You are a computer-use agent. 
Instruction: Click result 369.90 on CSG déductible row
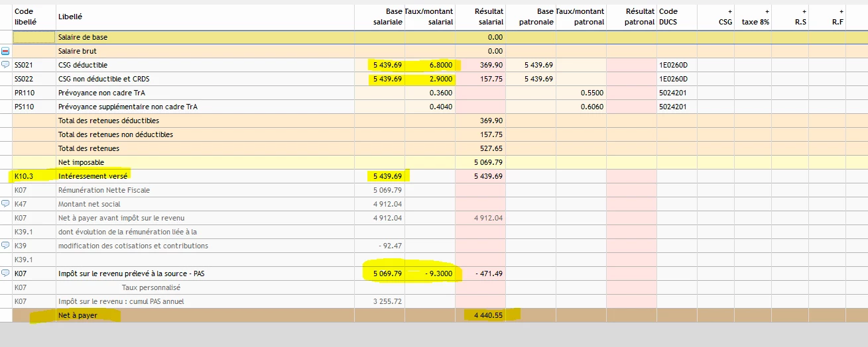491,65
